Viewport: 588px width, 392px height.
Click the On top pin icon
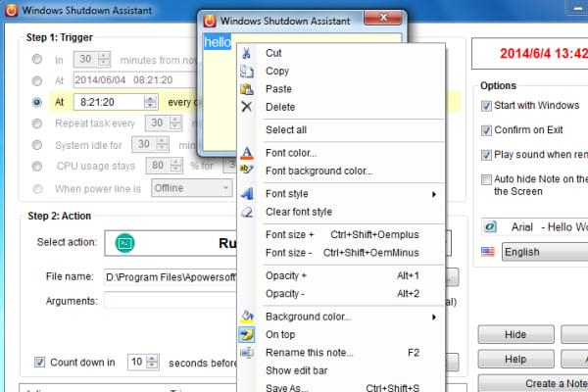pos(246,334)
